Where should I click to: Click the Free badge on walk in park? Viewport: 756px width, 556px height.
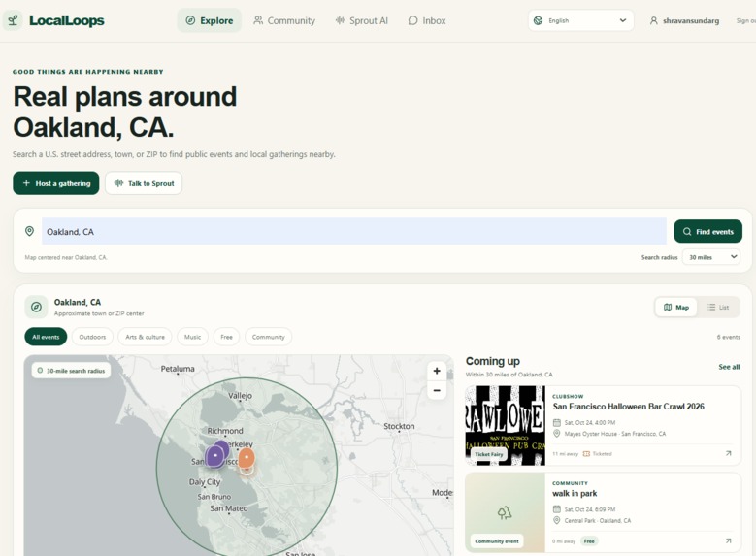(589, 541)
